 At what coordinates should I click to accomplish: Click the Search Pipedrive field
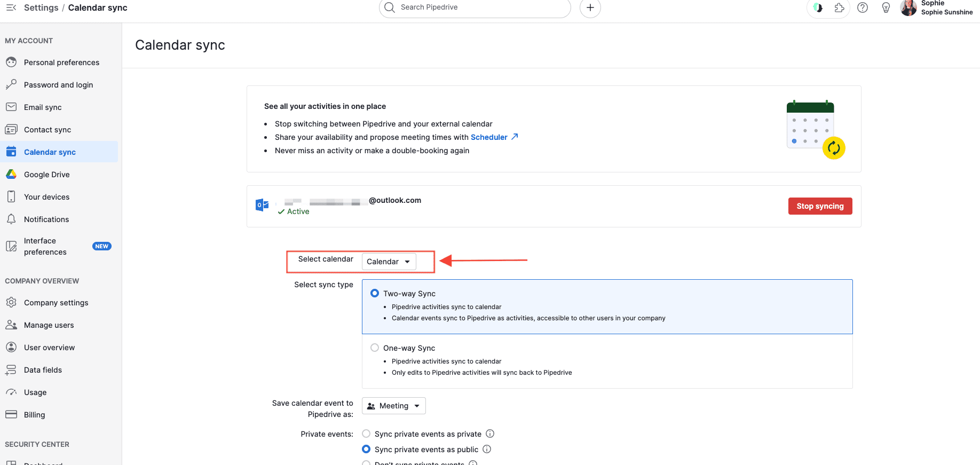click(475, 7)
